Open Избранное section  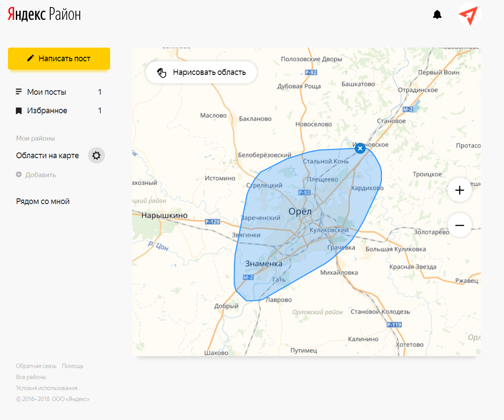(x=59, y=111)
